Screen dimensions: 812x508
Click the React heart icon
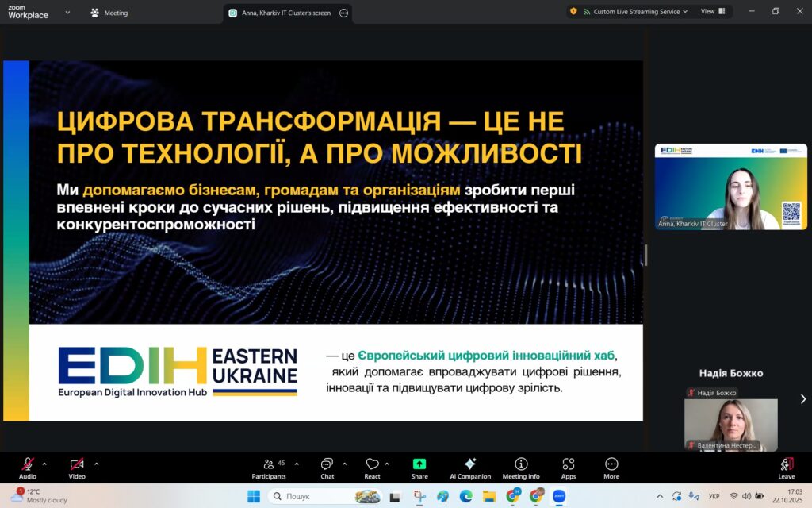tap(372, 468)
